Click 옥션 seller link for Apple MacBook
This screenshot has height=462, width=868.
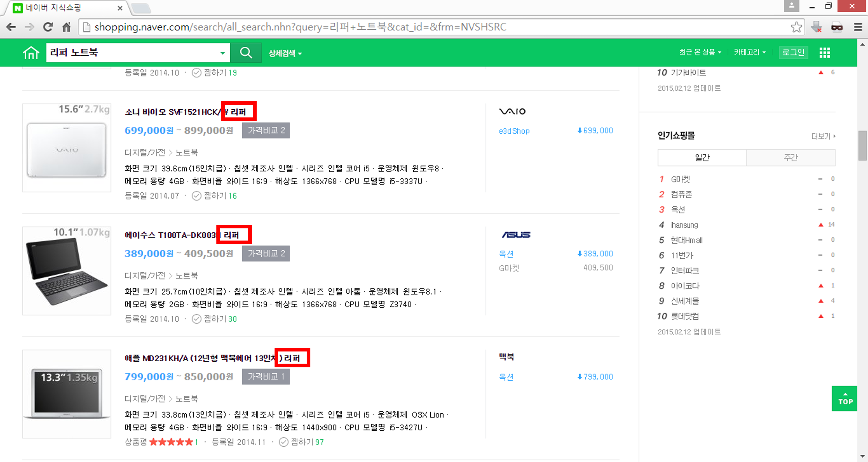tap(506, 377)
